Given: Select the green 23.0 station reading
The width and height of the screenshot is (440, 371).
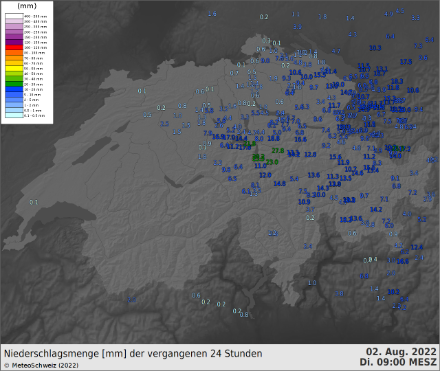Looking at the screenshot, I should coord(272,162).
